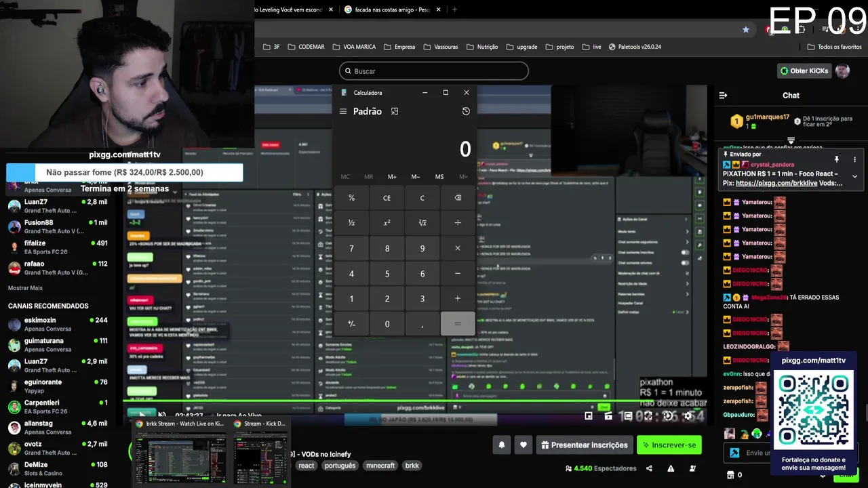
Task: Click digit 7 in the calculator
Action: [351, 248]
